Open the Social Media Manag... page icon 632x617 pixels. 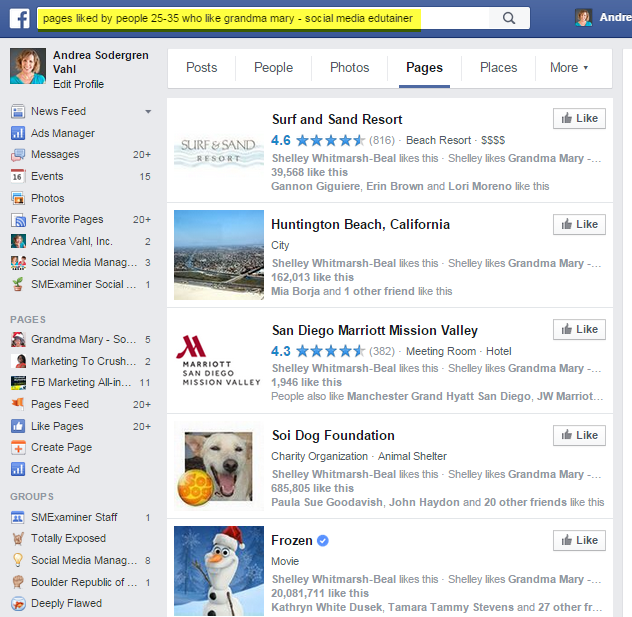click(18, 263)
